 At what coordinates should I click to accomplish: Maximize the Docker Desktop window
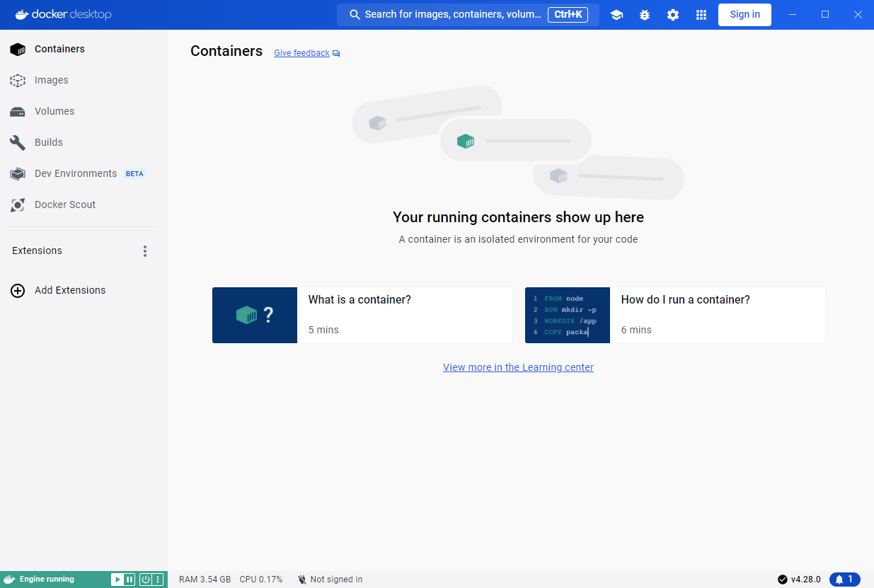tap(825, 15)
